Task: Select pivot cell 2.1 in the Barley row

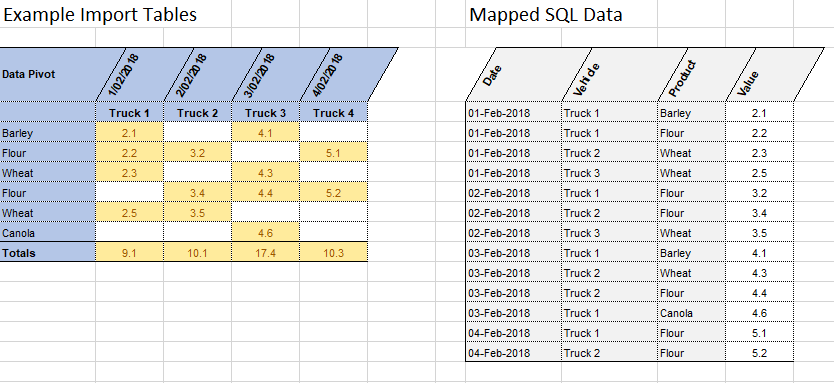Action: pyautogui.click(x=129, y=133)
